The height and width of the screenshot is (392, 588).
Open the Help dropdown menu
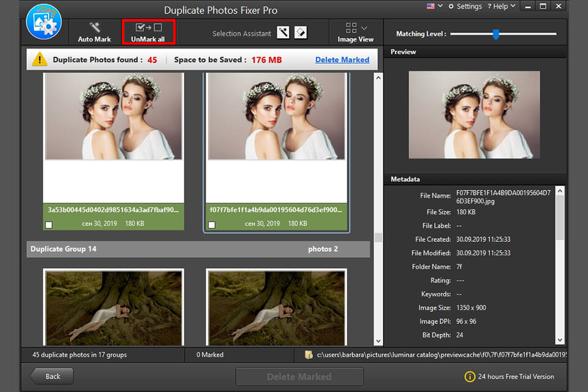(x=501, y=6)
